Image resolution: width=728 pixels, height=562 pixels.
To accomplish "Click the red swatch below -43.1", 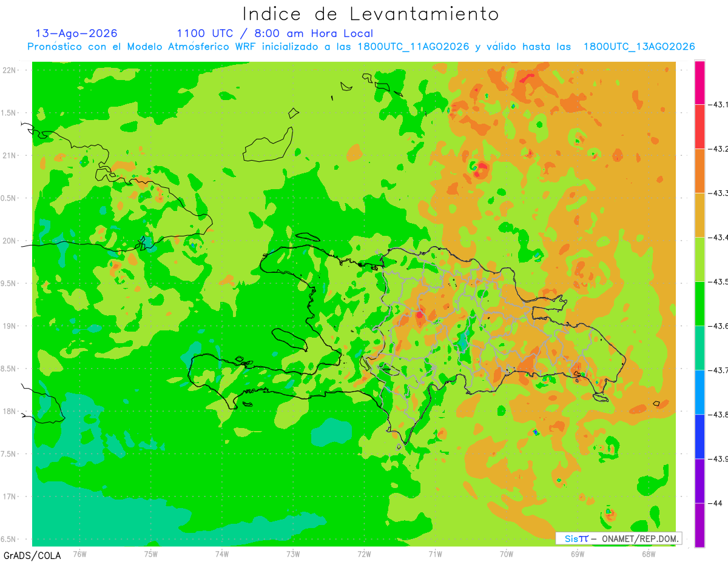I will pyautogui.click(x=699, y=126).
